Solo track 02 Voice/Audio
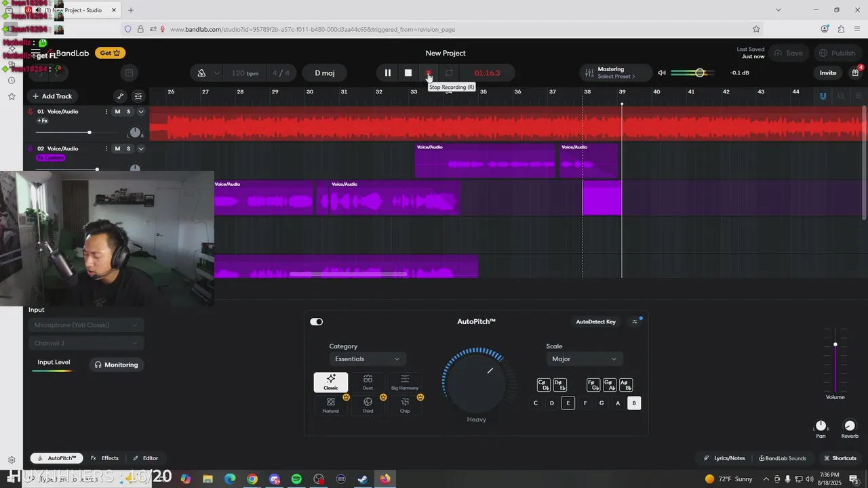868x488 pixels. point(128,148)
